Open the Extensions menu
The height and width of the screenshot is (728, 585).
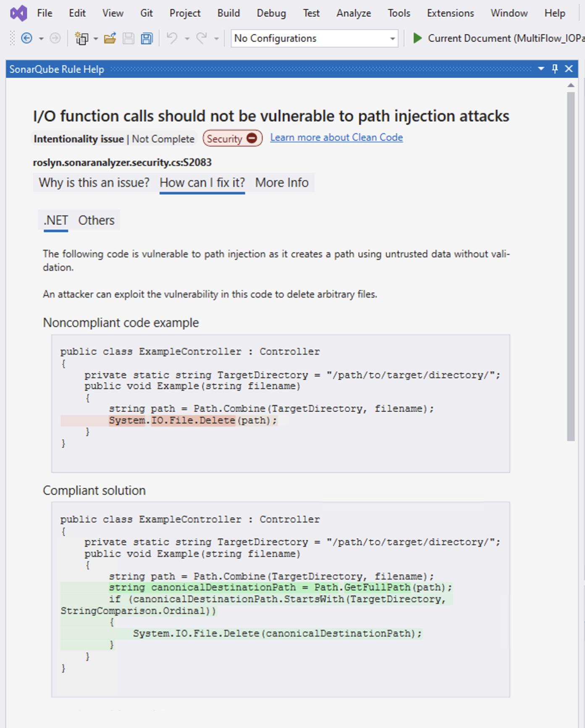click(450, 13)
